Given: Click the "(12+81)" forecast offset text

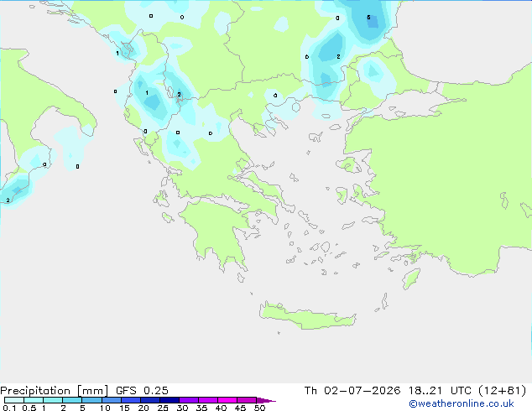Looking at the screenshot, I should coord(502,391).
